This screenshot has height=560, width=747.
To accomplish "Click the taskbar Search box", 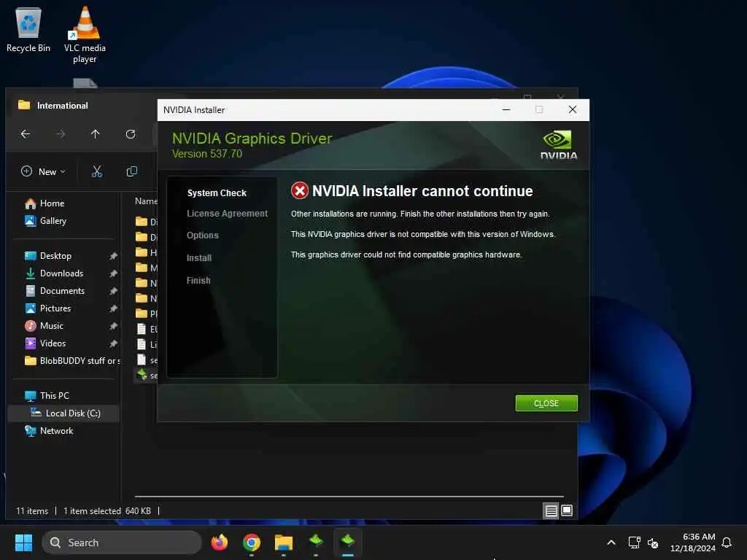I will (122, 542).
